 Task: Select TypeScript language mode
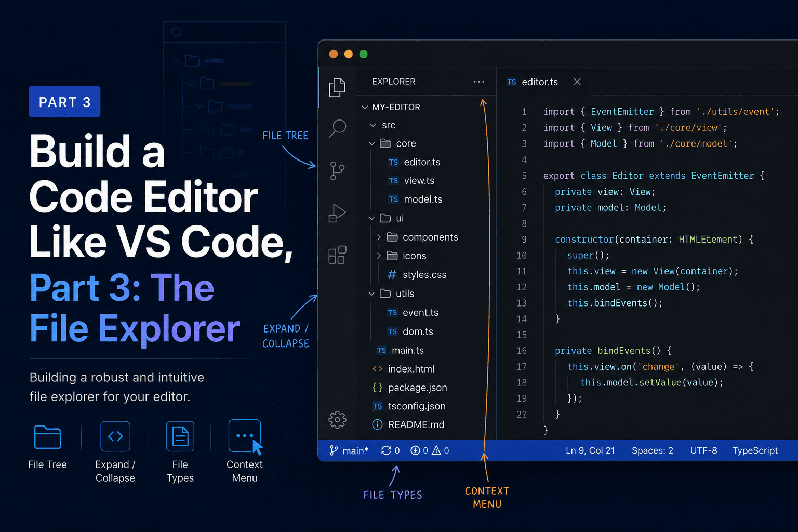click(755, 450)
